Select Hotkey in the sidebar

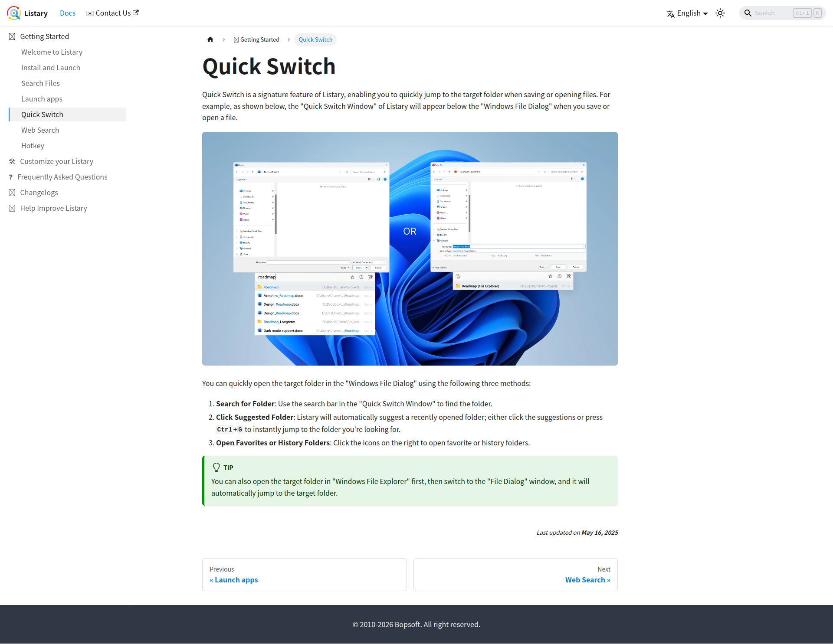tap(33, 146)
